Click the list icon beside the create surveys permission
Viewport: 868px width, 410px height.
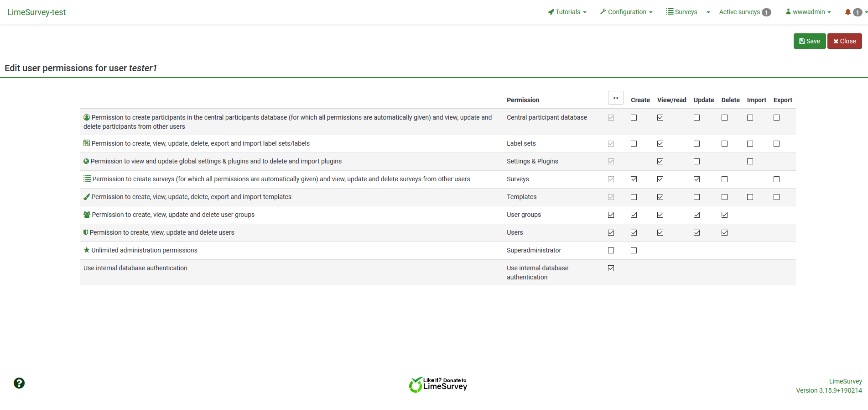[87, 179]
